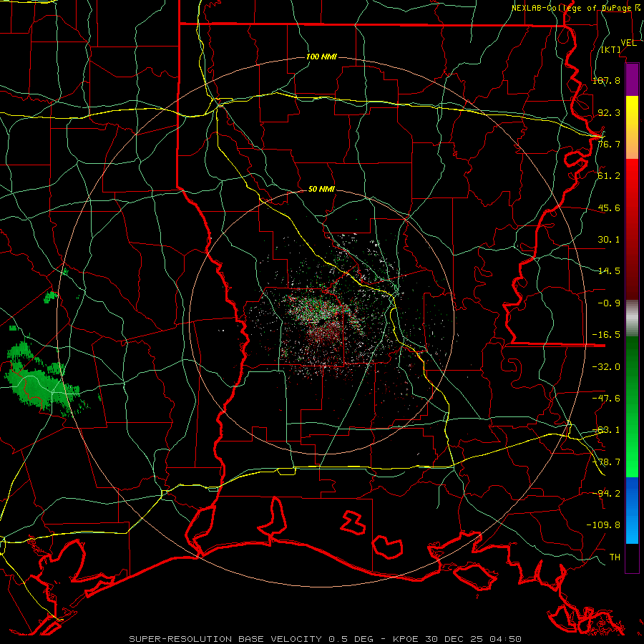Click the -16.5 velocity scale value
The image size is (644, 644).
pyautogui.click(x=606, y=335)
